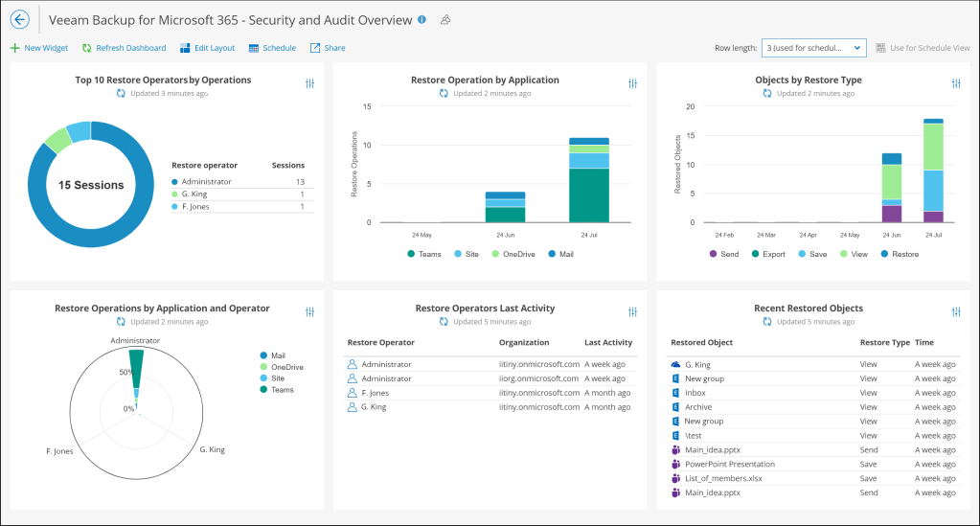This screenshot has width=980, height=526.
Task: Click settings icon on Recent Restored Objects widget
Action: [955, 312]
